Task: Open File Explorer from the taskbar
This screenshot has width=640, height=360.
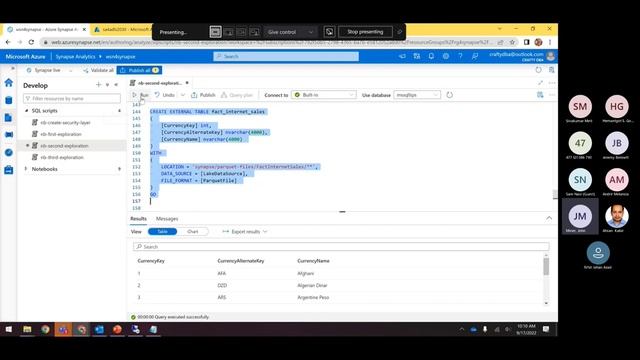Action: coord(27,329)
